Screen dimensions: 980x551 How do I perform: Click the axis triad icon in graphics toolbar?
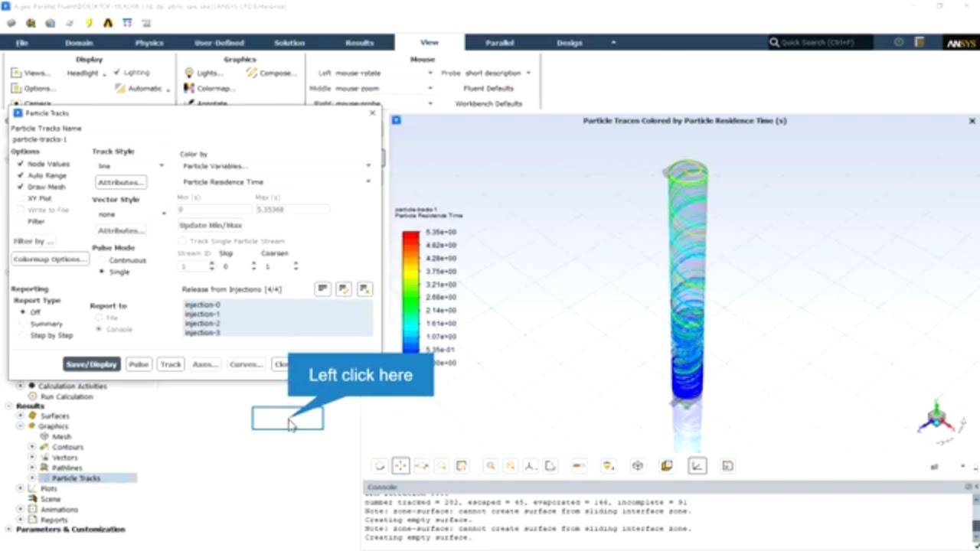pyautogui.click(x=530, y=465)
